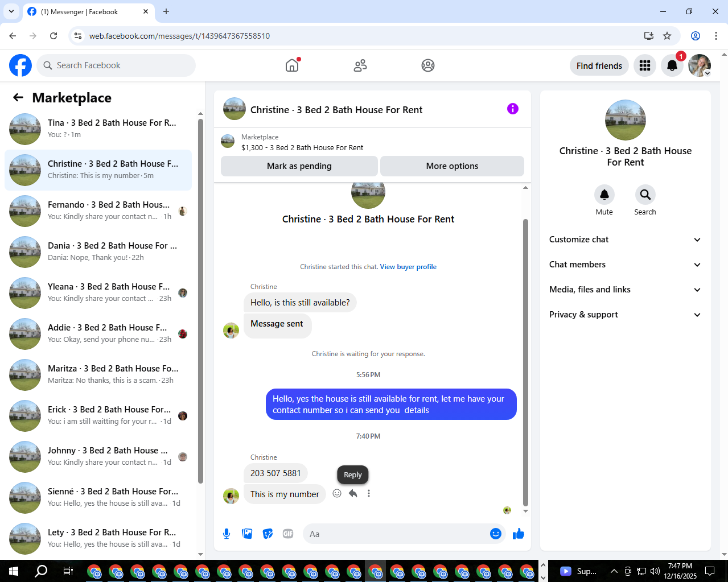Open the Friends icon in top navigation
Image resolution: width=728 pixels, height=582 pixels.
(360, 65)
